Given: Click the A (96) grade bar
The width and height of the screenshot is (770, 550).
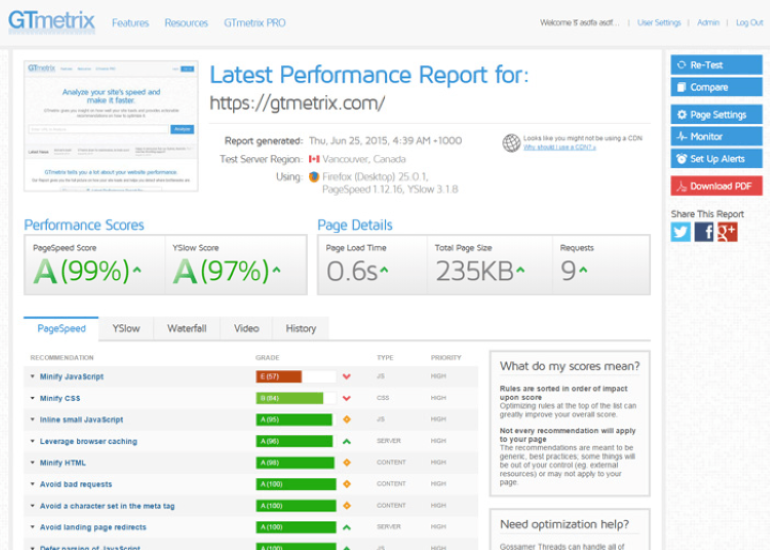Looking at the screenshot, I should click(x=294, y=441).
